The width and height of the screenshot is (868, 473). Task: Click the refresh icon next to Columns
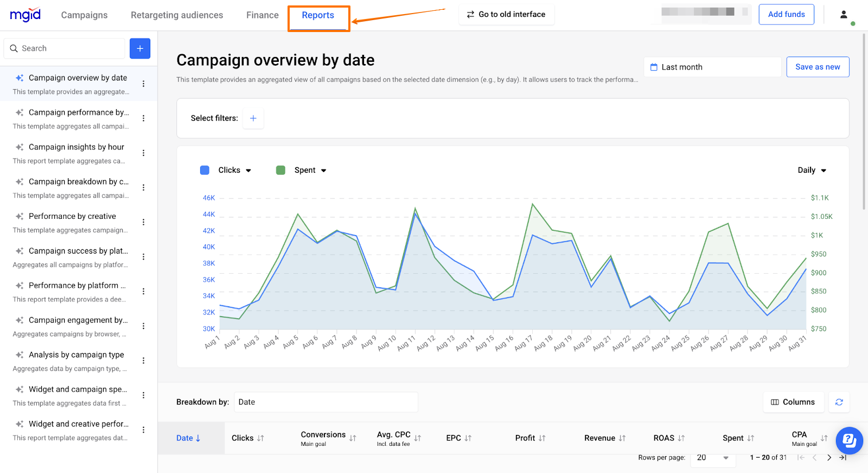coord(839,402)
